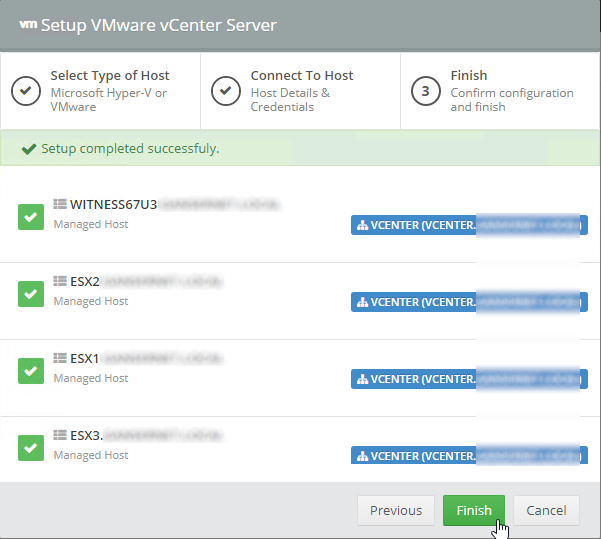The height and width of the screenshot is (539, 601).
Task: Click the 'Setup completed successfuly.' message
Action: coord(130,149)
